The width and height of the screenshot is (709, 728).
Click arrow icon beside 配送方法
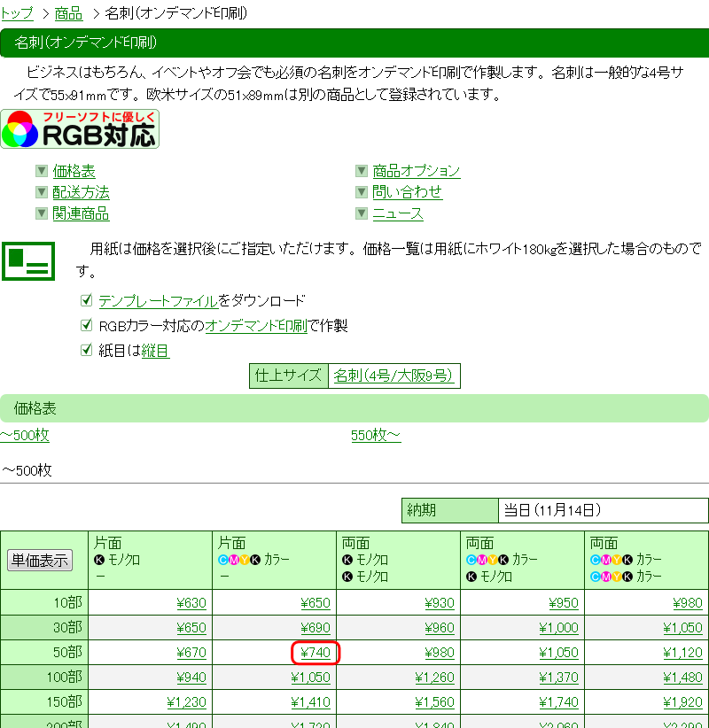[41, 192]
